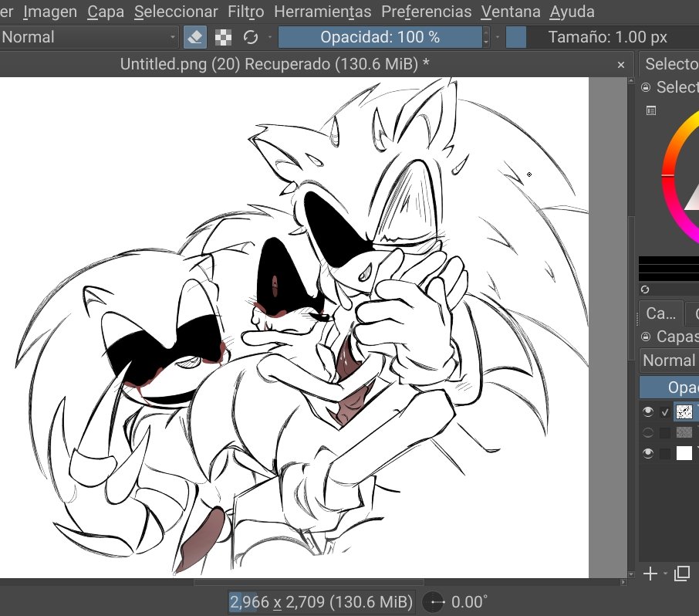Open the Seleccionar menu
Screen dimensions: 699x616
(176, 12)
